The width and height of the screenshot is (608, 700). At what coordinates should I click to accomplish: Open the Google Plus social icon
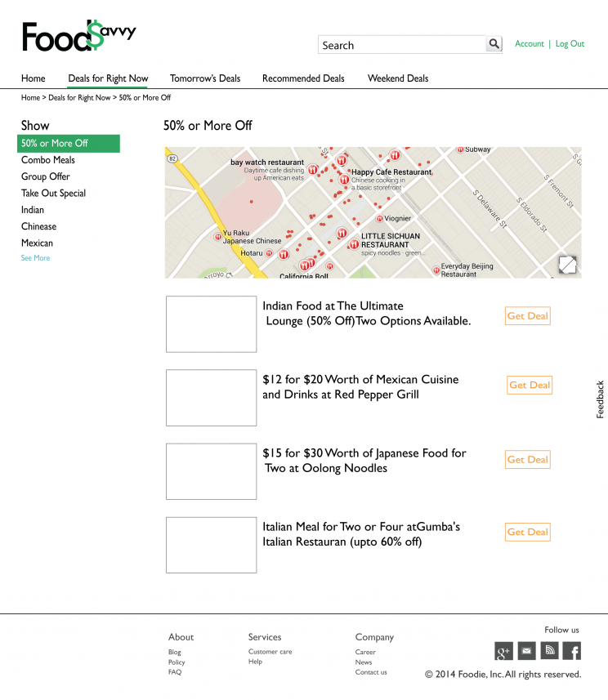(x=503, y=651)
